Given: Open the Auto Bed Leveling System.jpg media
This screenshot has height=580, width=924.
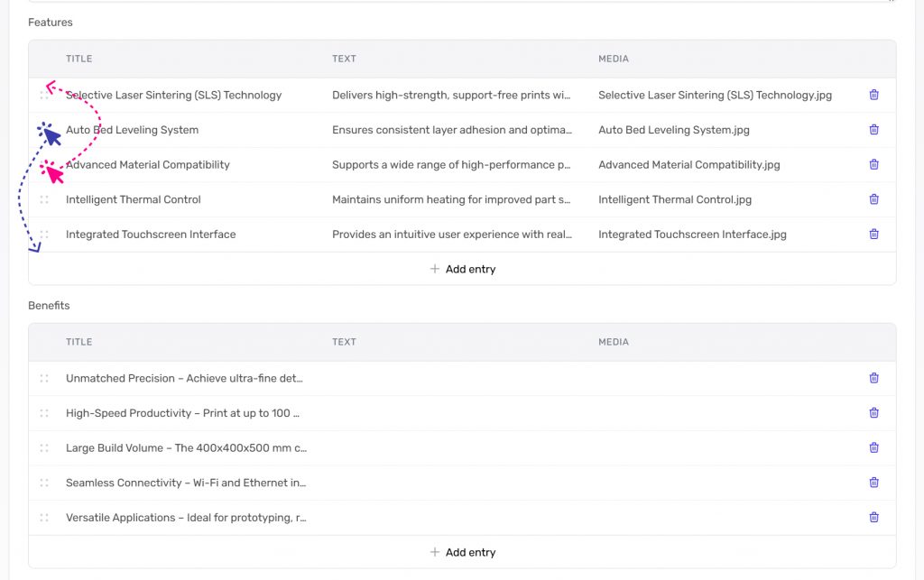Looking at the screenshot, I should tap(673, 130).
